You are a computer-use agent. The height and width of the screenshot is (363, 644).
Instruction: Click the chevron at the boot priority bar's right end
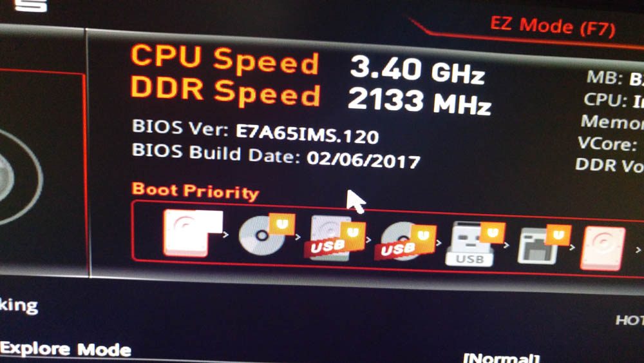[638, 250]
